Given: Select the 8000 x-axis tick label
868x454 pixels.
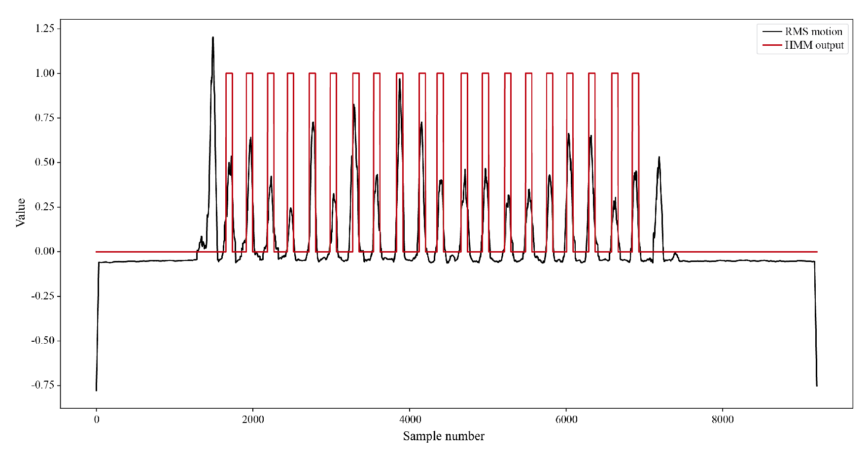Looking at the screenshot, I should pos(723,420).
